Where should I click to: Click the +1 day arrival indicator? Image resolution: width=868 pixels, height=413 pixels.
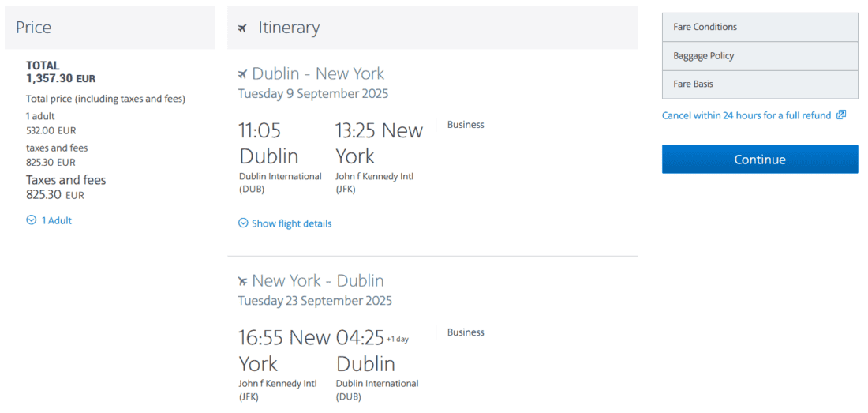[x=398, y=339]
